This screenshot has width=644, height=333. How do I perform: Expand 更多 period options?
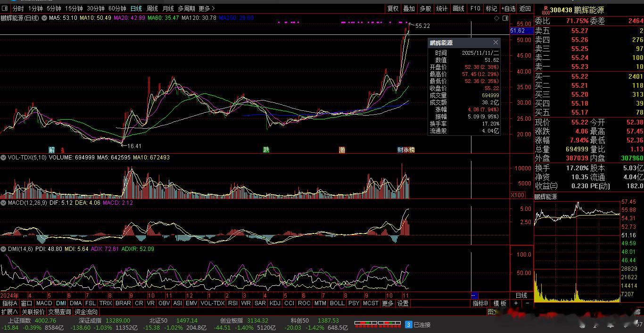click(206, 8)
